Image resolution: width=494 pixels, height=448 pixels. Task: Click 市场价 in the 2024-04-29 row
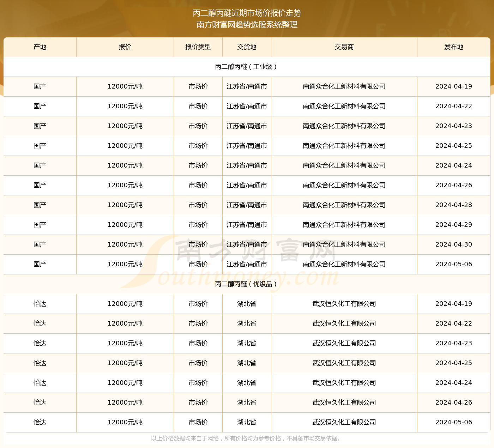coord(198,225)
